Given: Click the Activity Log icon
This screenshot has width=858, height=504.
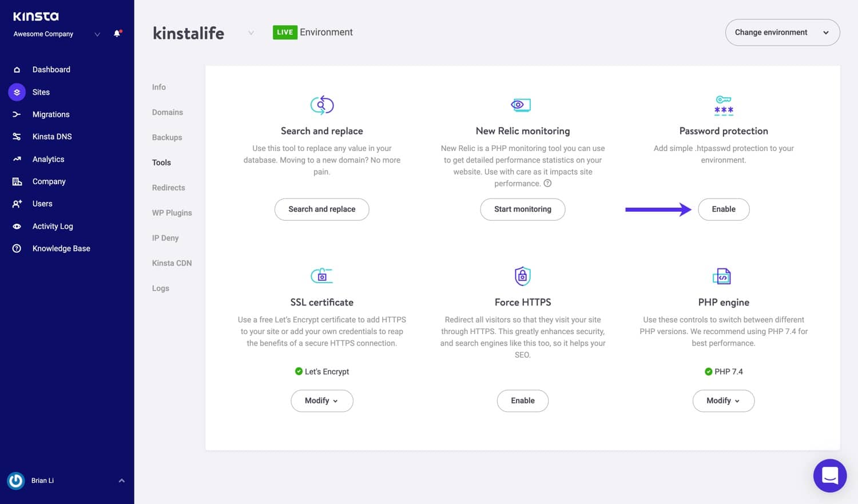Looking at the screenshot, I should click(x=16, y=226).
